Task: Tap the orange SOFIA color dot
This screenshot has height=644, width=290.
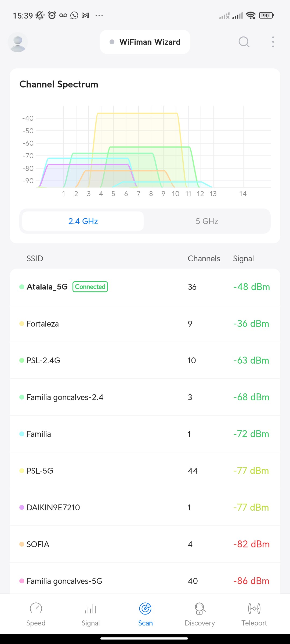Action: 22,544
